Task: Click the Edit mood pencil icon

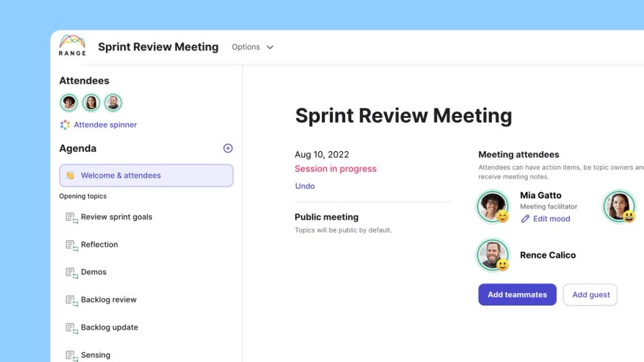Action: 525,218
